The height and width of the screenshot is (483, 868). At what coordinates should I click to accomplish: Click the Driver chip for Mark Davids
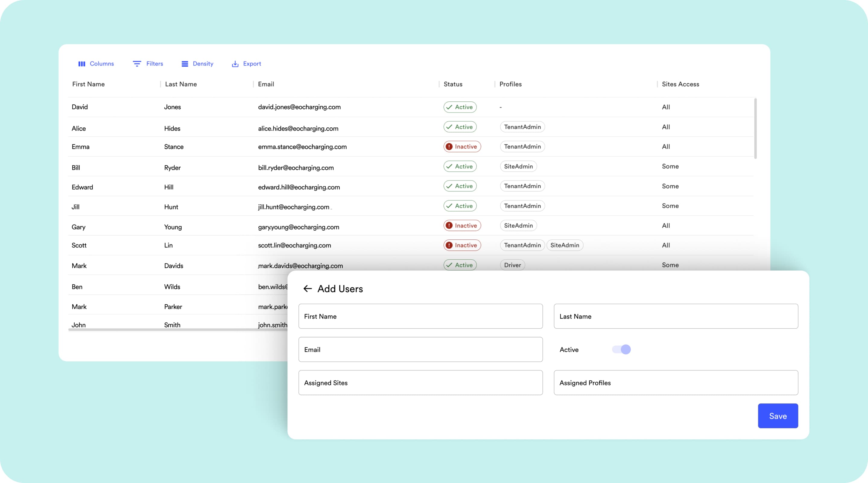point(512,265)
